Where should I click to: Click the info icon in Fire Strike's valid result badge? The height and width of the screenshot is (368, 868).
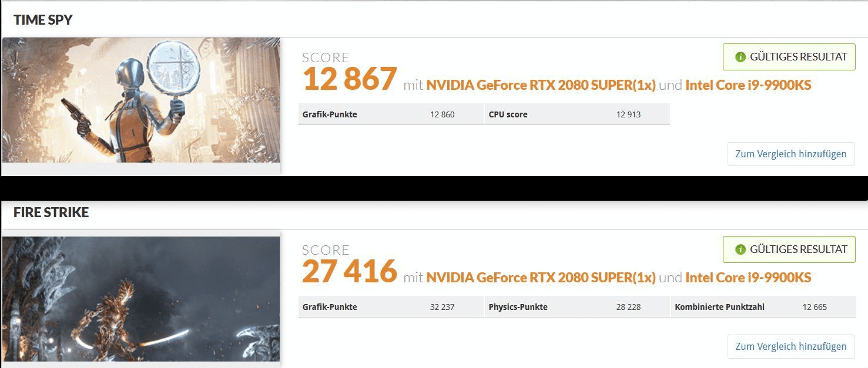point(740,249)
